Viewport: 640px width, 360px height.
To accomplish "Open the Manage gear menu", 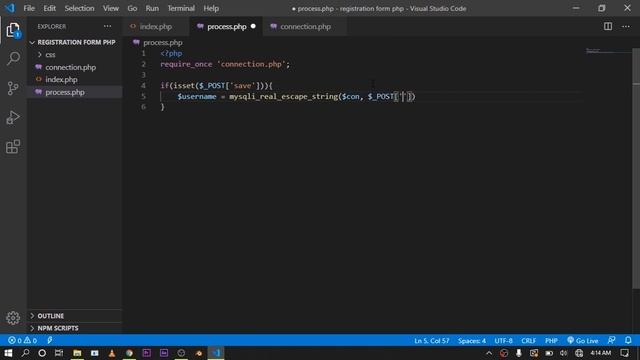I will [13, 318].
